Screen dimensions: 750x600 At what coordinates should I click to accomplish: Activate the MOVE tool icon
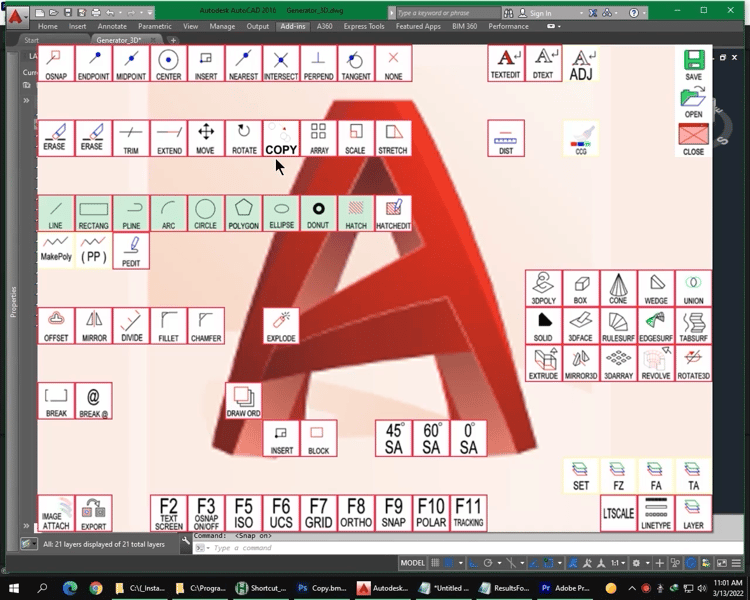pyautogui.click(x=206, y=138)
